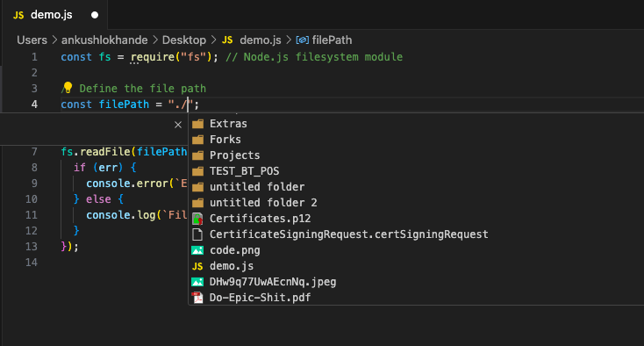Choose Do-Epic-Shit.pdf suggestion

416,298
